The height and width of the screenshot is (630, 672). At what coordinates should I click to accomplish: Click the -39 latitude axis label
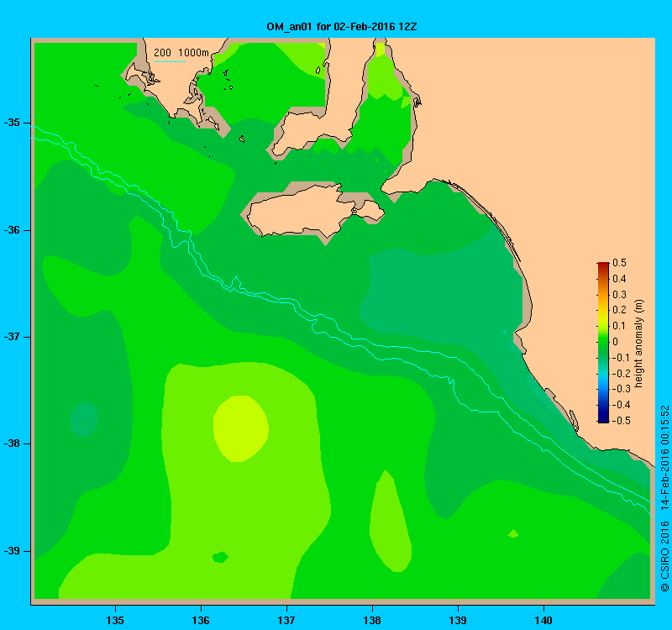coord(12,551)
